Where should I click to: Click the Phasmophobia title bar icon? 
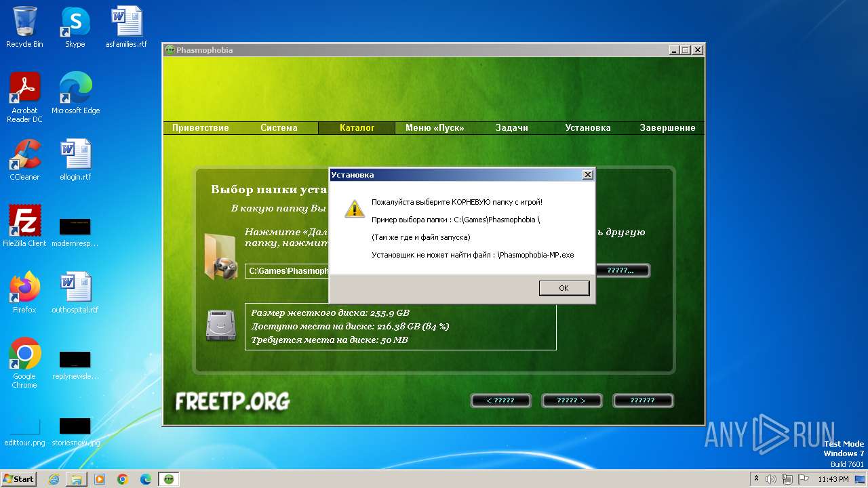coord(170,50)
